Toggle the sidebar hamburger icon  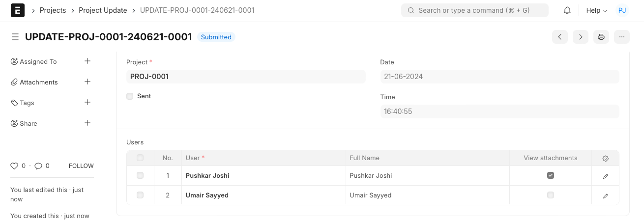[15, 37]
